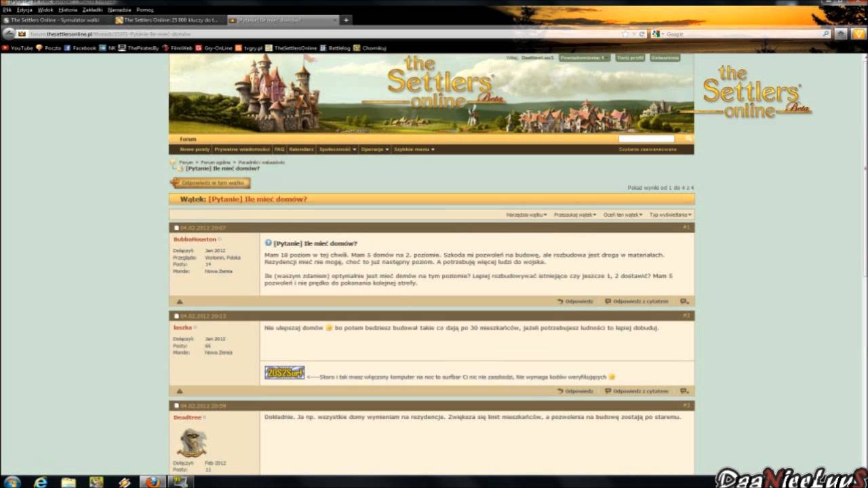
Task: Open the Narzędzia browser menu
Action: [119, 10]
